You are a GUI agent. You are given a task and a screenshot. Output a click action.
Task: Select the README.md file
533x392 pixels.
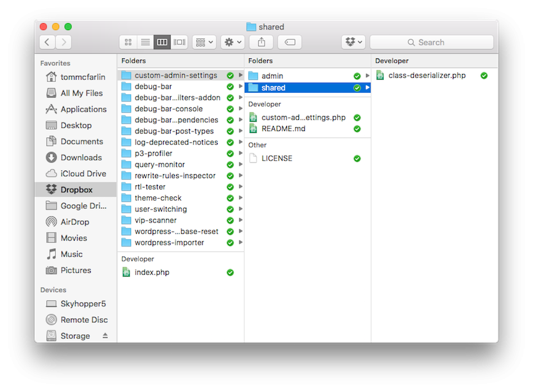(307, 129)
